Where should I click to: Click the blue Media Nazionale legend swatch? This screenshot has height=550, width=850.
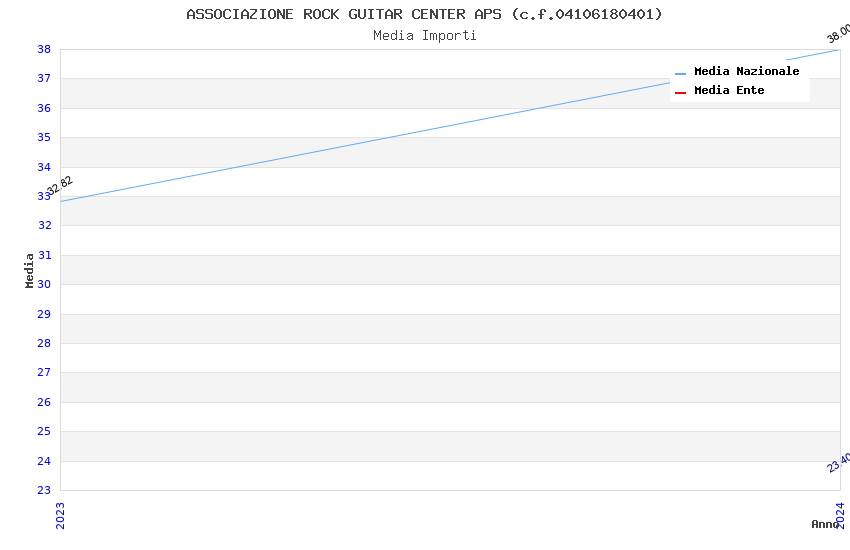[680, 74]
